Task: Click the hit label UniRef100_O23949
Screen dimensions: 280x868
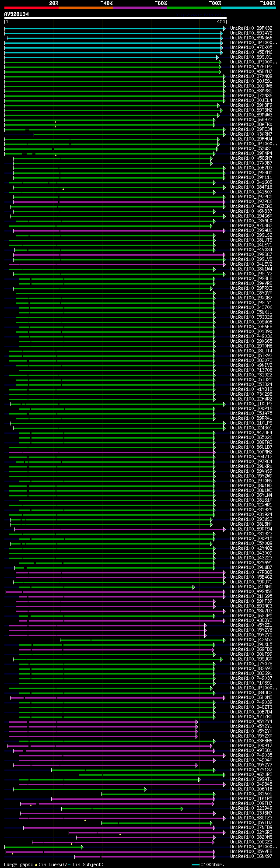Action: [x=251, y=808]
